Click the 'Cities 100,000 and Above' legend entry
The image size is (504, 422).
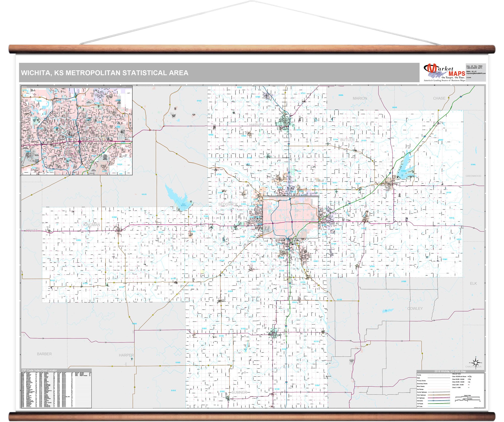[x=462, y=376]
